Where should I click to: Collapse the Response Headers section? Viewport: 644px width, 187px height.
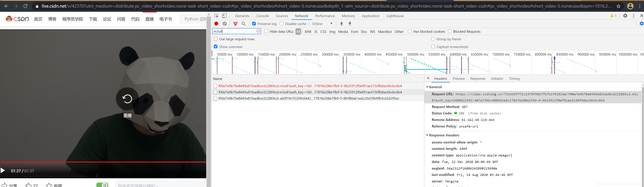[427, 135]
